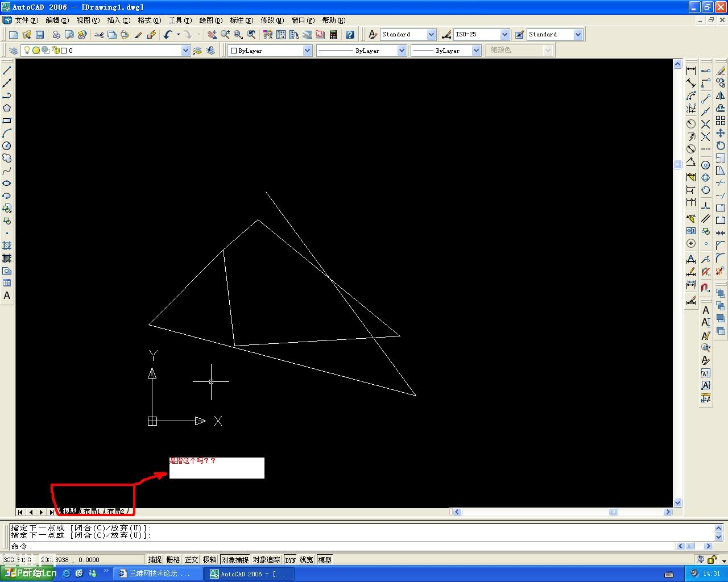Select the Multiline Text tool in draw toolbar
This screenshot has height=582, width=728.
click(x=7, y=296)
